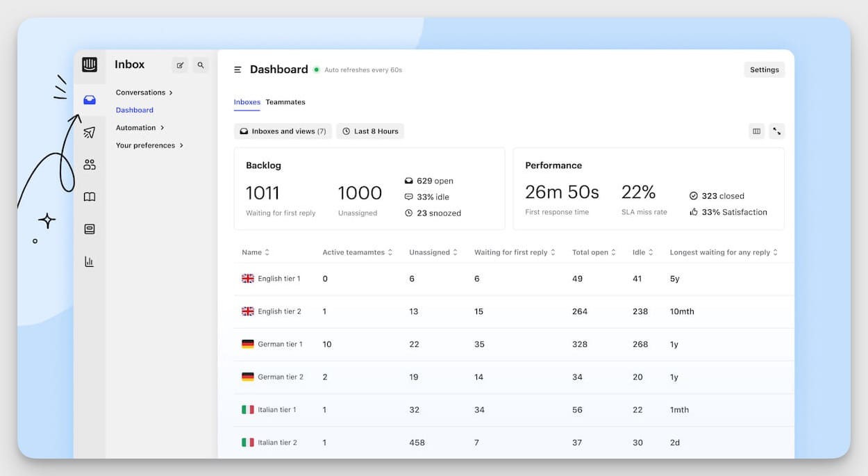The image size is (868, 476).
Task: Select the Inboxes tab
Action: click(247, 102)
